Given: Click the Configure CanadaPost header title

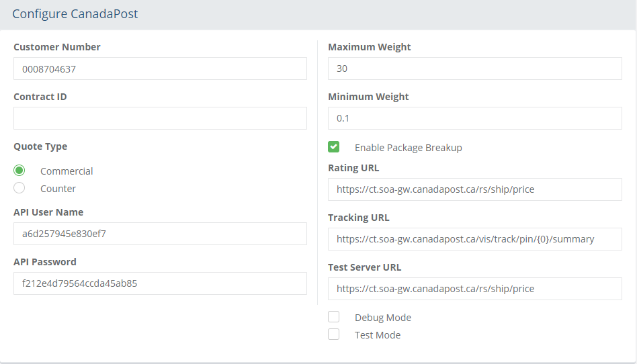Looking at the screenshot, I should pos(75,14).
